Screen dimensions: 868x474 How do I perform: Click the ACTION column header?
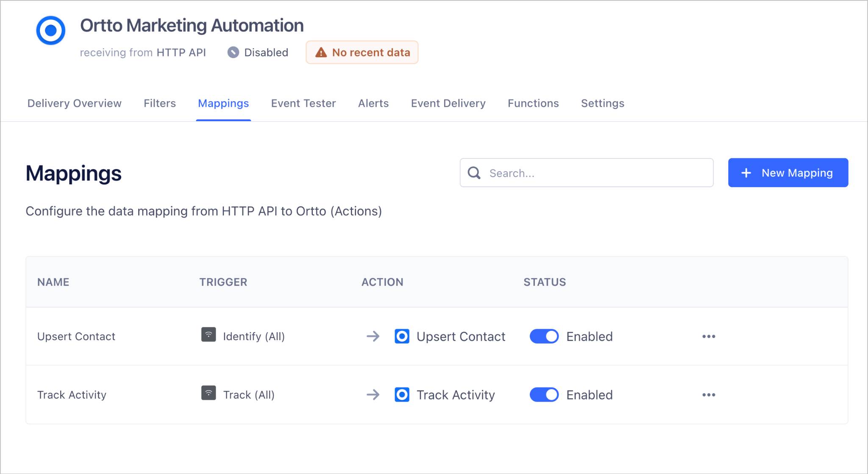(382, 282)
